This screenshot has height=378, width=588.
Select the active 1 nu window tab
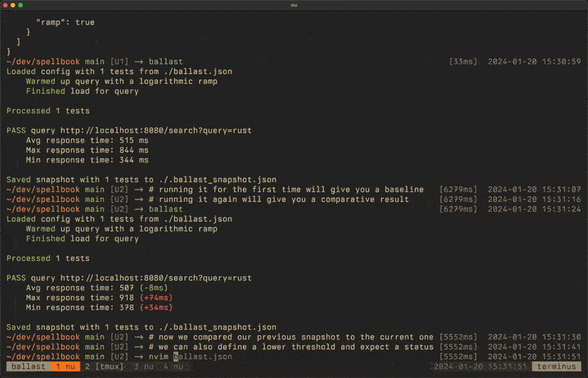[64, 366]
